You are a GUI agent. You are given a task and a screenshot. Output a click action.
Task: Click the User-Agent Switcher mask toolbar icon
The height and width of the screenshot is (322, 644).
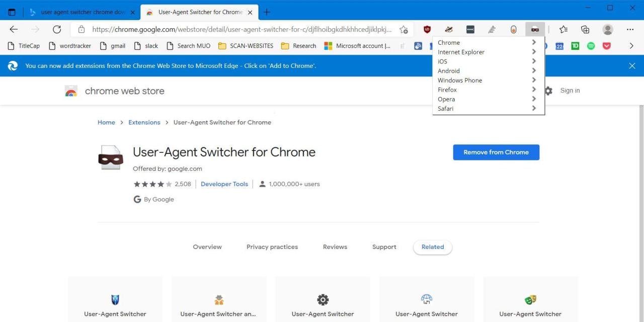pyautogui.click(x=535, y=29)
